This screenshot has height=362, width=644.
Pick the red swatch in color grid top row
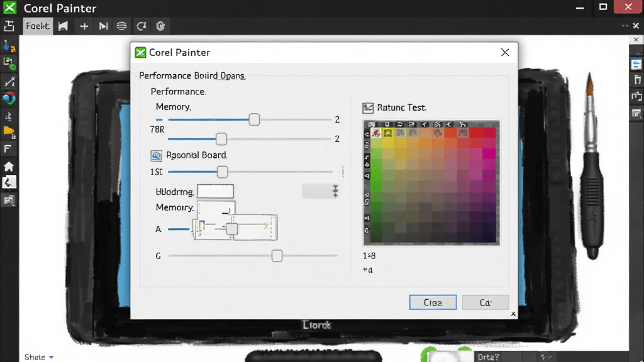click(x=477, y=133)
